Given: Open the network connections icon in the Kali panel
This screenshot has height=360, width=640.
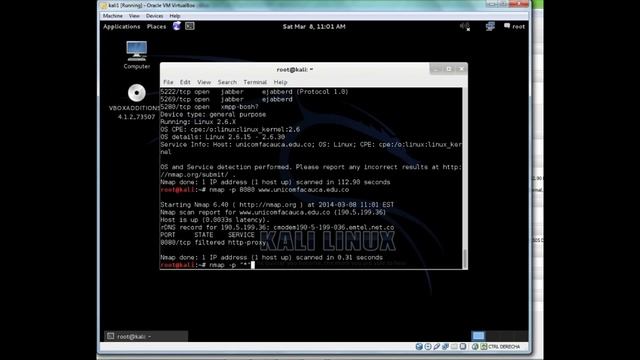Looking at the screenshot, I should click(x=490, y=27).
